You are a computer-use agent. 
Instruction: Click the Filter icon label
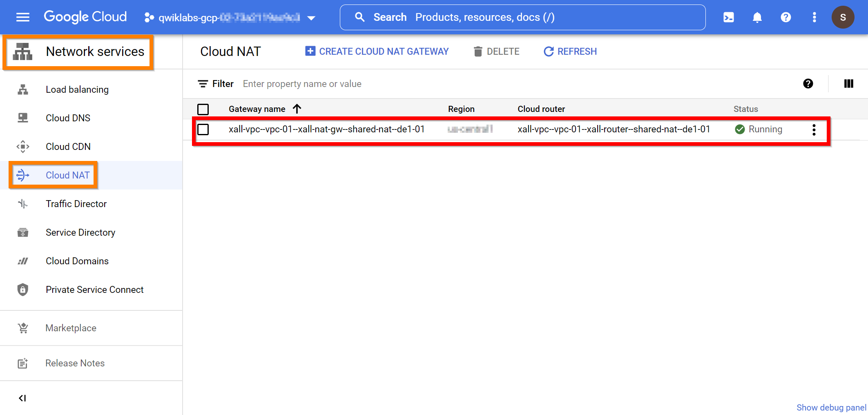[x=216, y=84]
